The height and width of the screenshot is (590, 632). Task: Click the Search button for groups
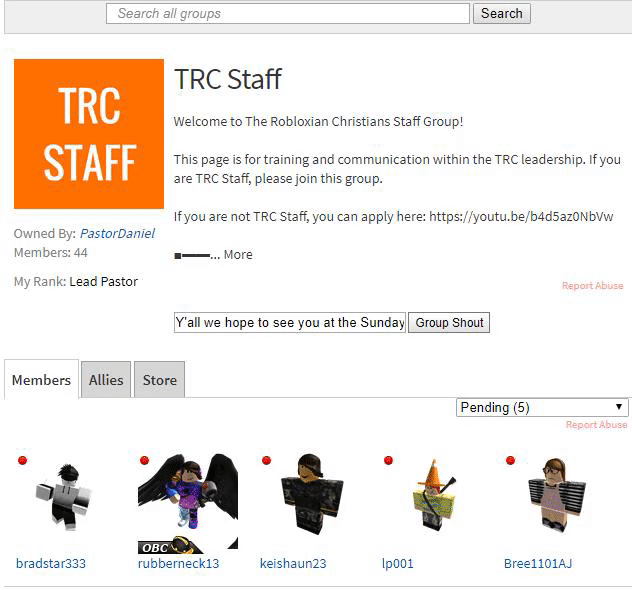(x=502, y=13)
